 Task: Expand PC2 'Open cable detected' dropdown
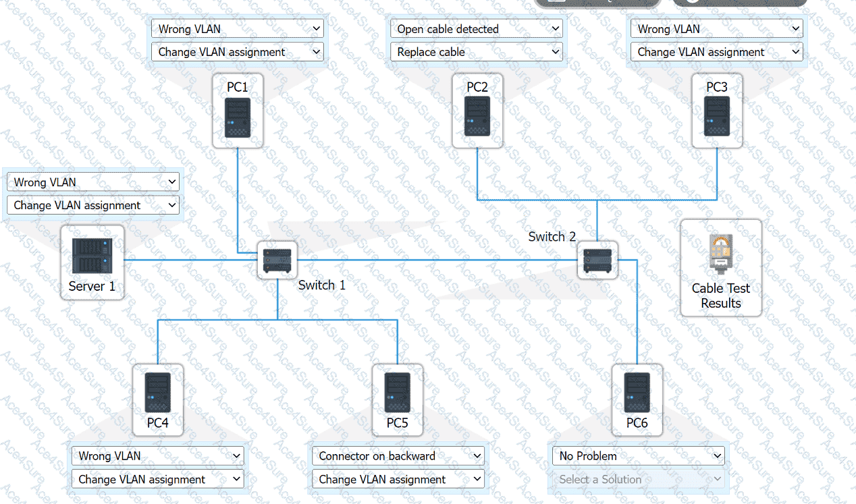tap(477, 29)
